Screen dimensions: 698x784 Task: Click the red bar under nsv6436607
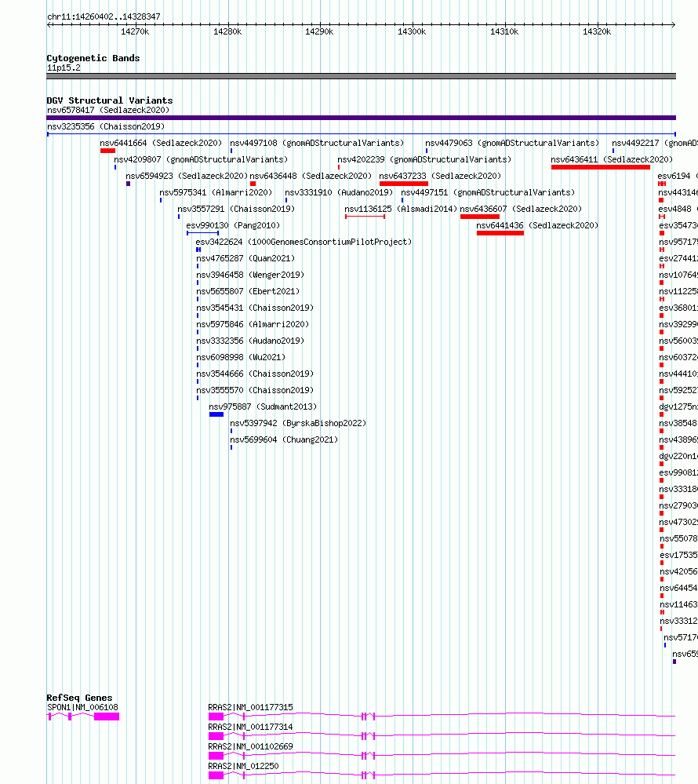click(480, 217)
